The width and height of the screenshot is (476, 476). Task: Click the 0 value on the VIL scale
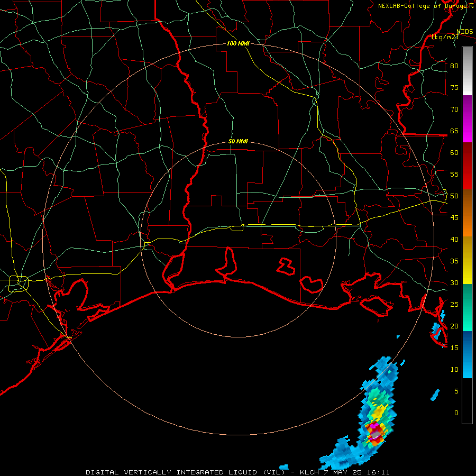pyautogui.click(x=456, y=413)
